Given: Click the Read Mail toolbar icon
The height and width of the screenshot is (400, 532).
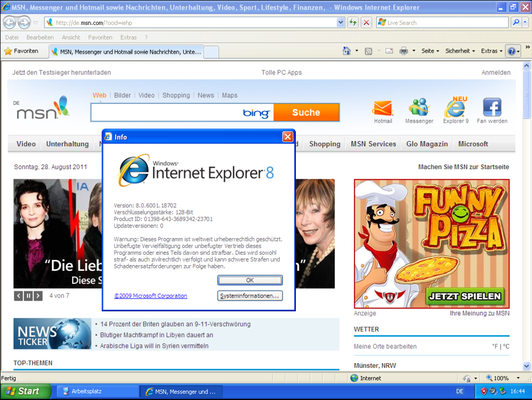Looking at the screenshot, I should [389, 51].
